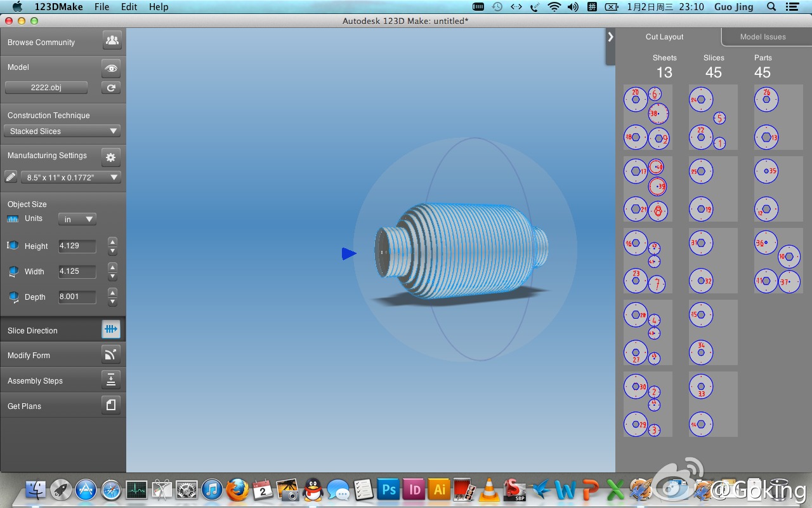Open Finder from the Dock
The height and width of the screenshot is (508, 812).
pos(36,490)
